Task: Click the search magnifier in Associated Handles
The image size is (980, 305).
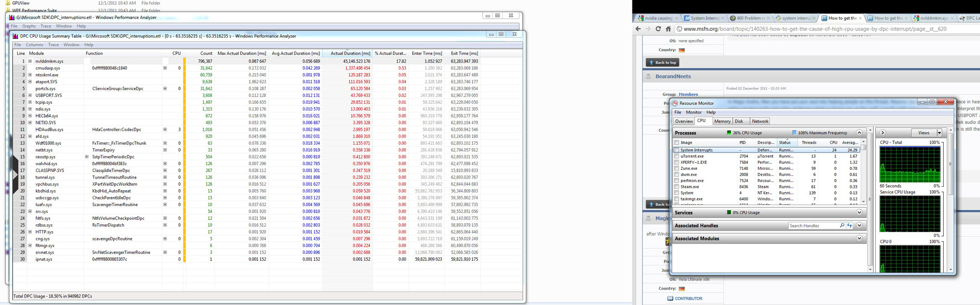Action: 842,226
